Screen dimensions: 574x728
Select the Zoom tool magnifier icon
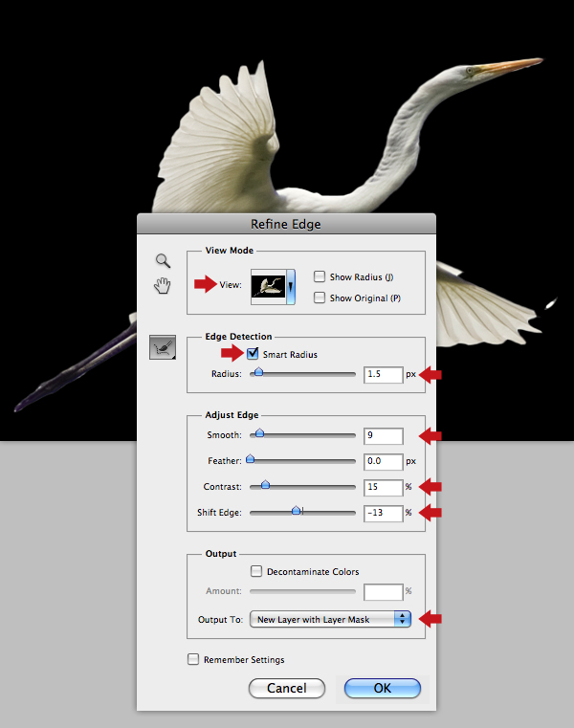(163, 261)
